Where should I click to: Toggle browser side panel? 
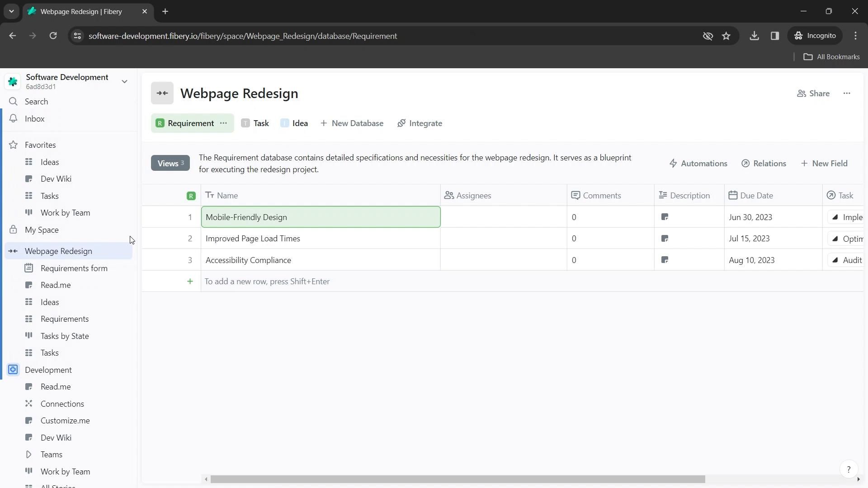[775, 36]
